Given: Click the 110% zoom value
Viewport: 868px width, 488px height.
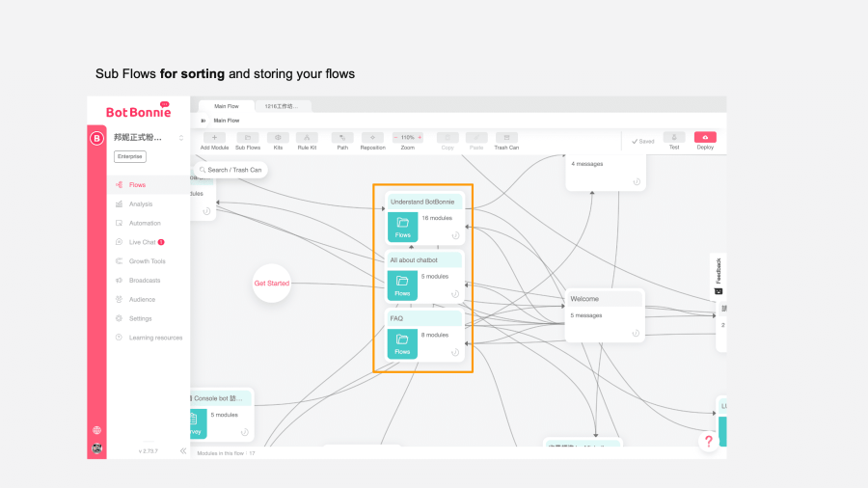Looking at the screenshot, I should pyautogui.click(x=407, y=137).
